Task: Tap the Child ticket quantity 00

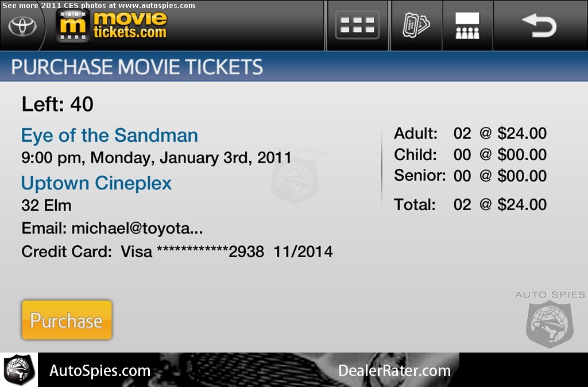Action: click(462, 154)
